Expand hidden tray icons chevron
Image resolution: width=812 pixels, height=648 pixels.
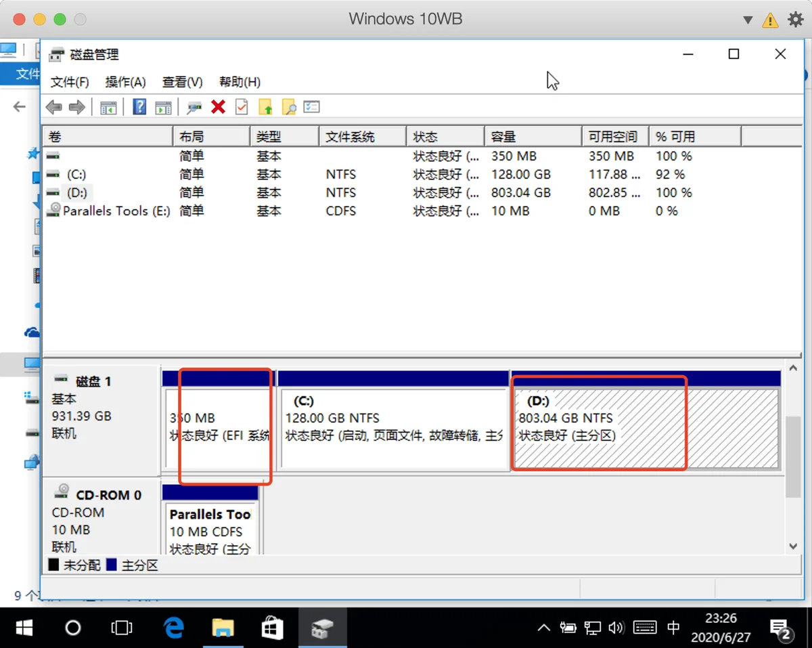[x=544, y=628]
